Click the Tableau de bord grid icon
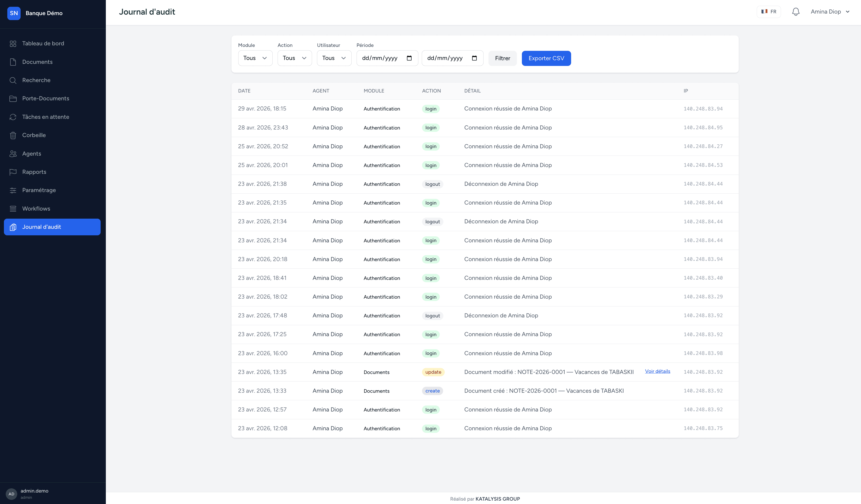 click(x=13, y=43)
